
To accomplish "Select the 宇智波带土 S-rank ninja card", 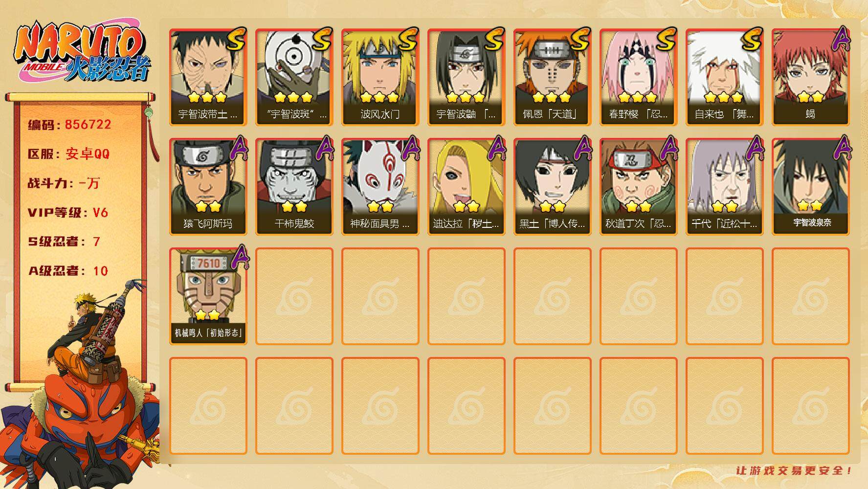I will (208, 77).
